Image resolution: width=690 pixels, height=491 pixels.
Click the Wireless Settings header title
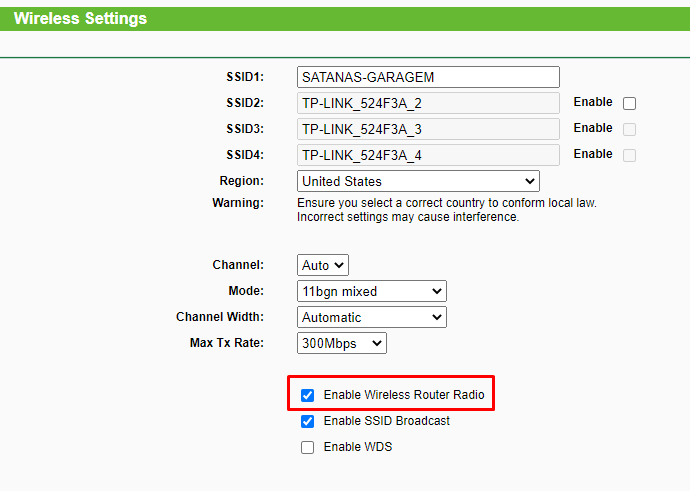80,18
